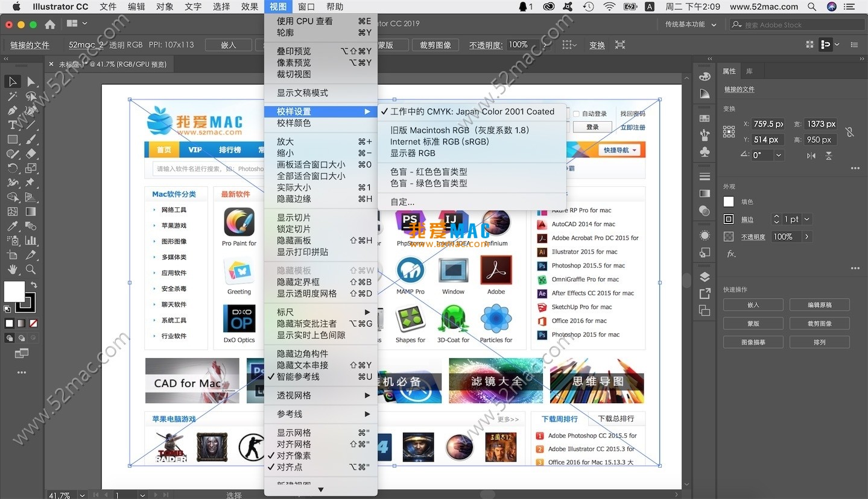This screenshot has height=499, width=868.
Task: Open the 传统基本功能 workspace dropdown
Action: click(691, 25)
